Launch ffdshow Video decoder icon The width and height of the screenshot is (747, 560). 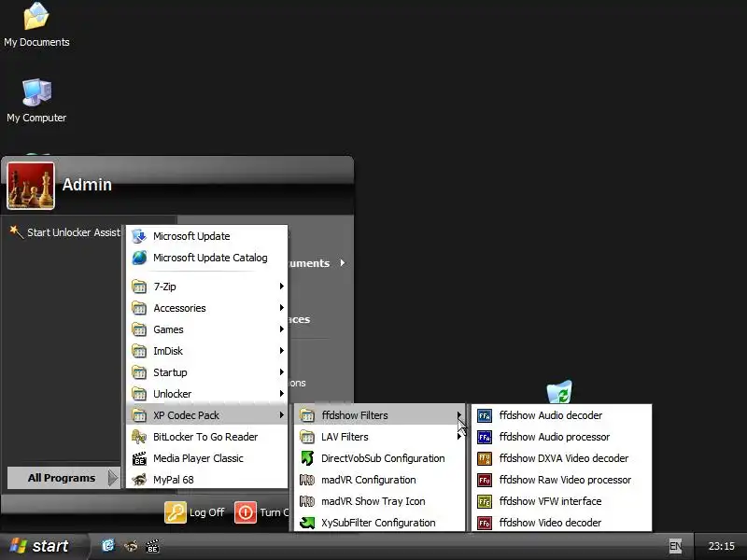point(484,523)
